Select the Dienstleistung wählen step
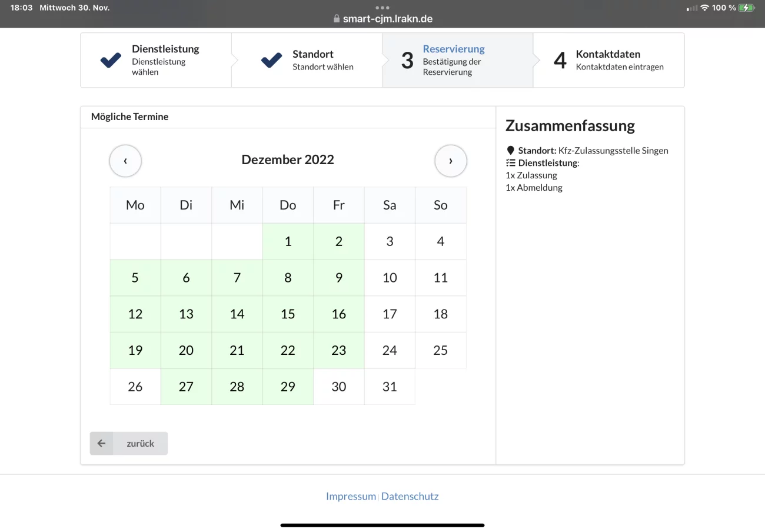The image size is (765, 532). (156, 60)
